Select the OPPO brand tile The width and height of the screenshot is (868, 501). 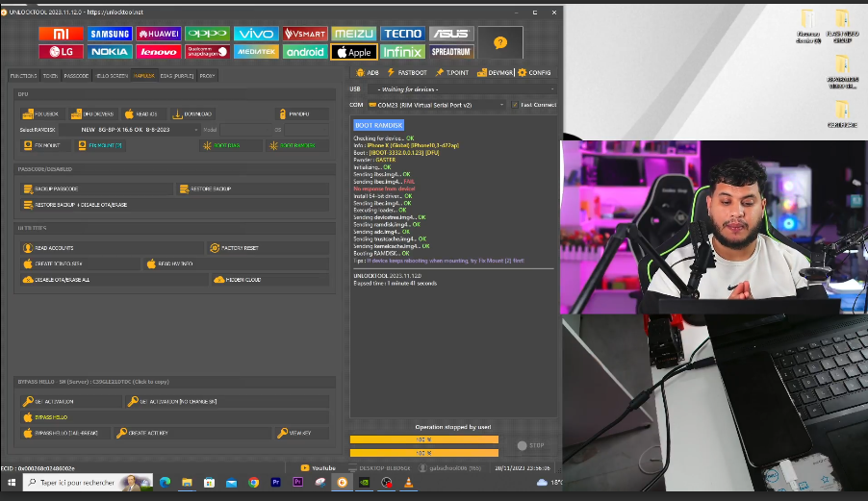207,34
